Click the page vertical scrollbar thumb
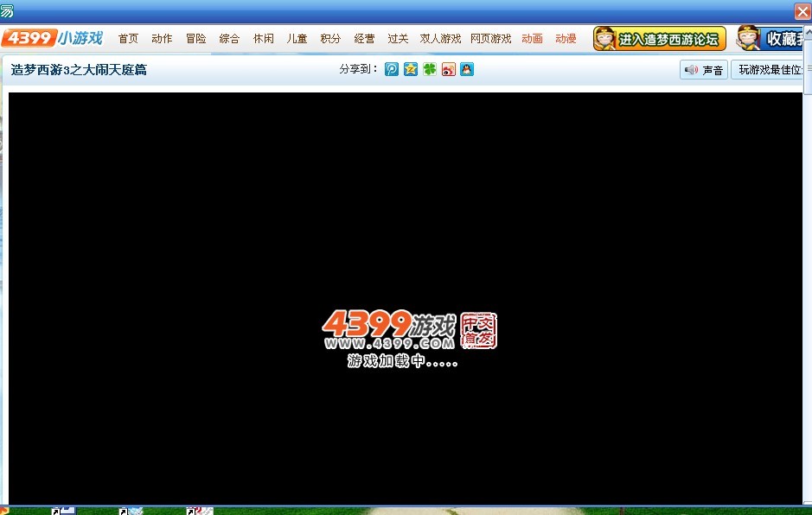The width and height of the screenshot is (812, 515). click(808, 67)
